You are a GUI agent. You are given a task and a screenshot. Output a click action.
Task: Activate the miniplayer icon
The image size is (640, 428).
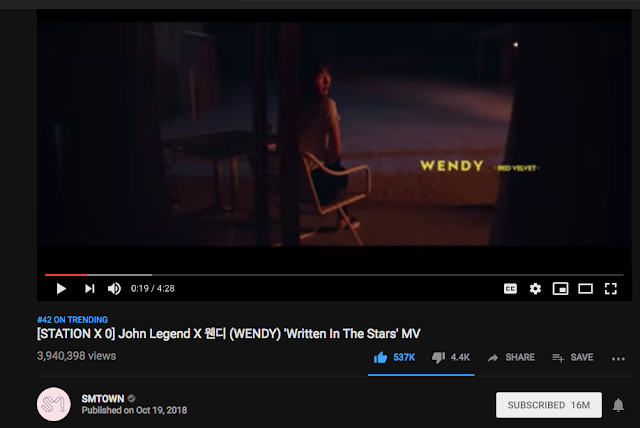tap(560, 289)
